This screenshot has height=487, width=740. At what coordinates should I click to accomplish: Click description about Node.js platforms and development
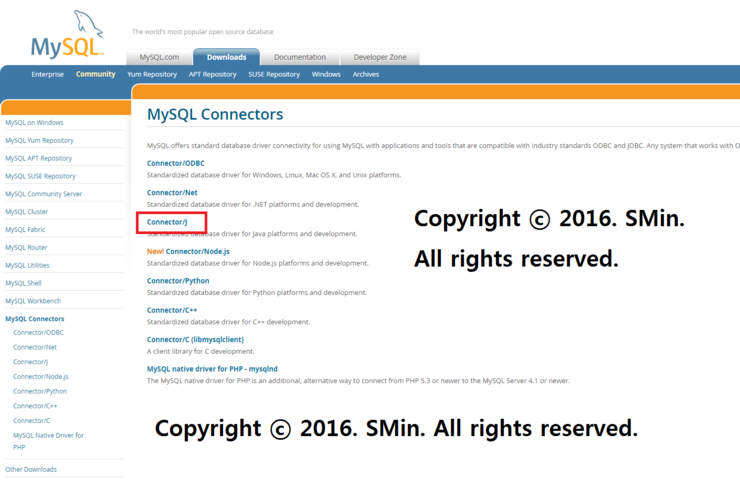point(258,263)
